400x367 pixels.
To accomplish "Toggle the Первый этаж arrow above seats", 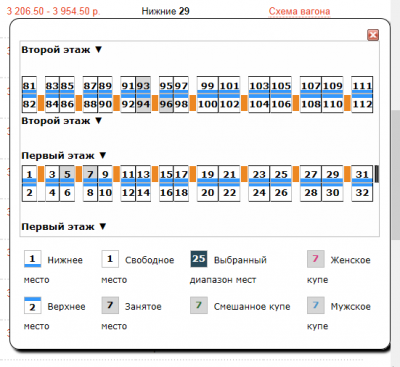I will [x=103, y=155].
